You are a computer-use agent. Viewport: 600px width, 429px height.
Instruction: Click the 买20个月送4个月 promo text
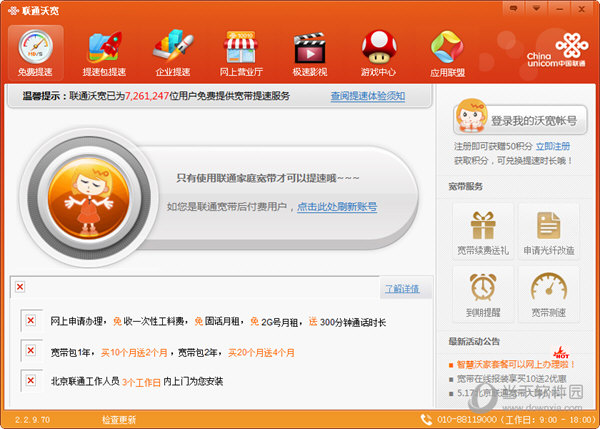point(261,352)
